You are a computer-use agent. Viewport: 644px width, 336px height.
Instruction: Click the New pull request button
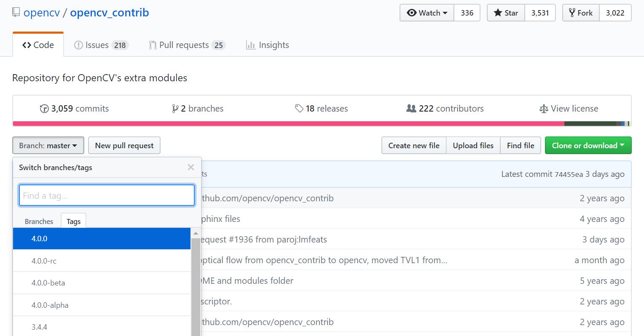[x=124, y=145]
